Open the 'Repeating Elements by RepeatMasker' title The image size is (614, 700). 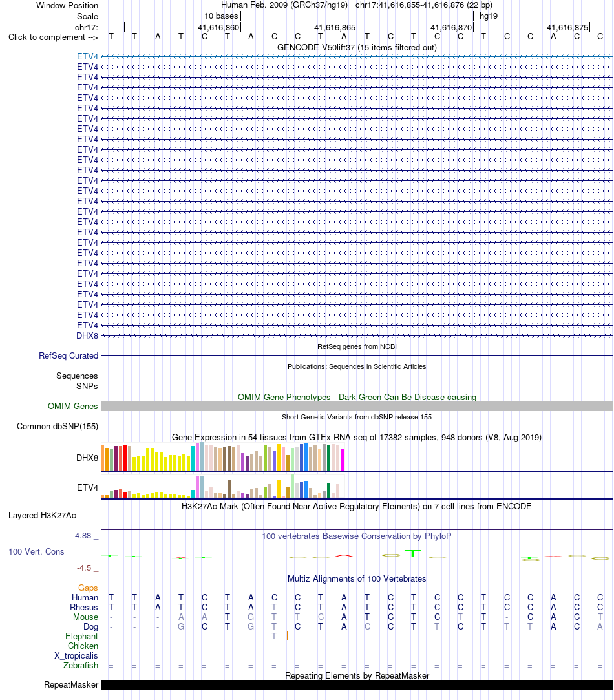click(357, 675)
